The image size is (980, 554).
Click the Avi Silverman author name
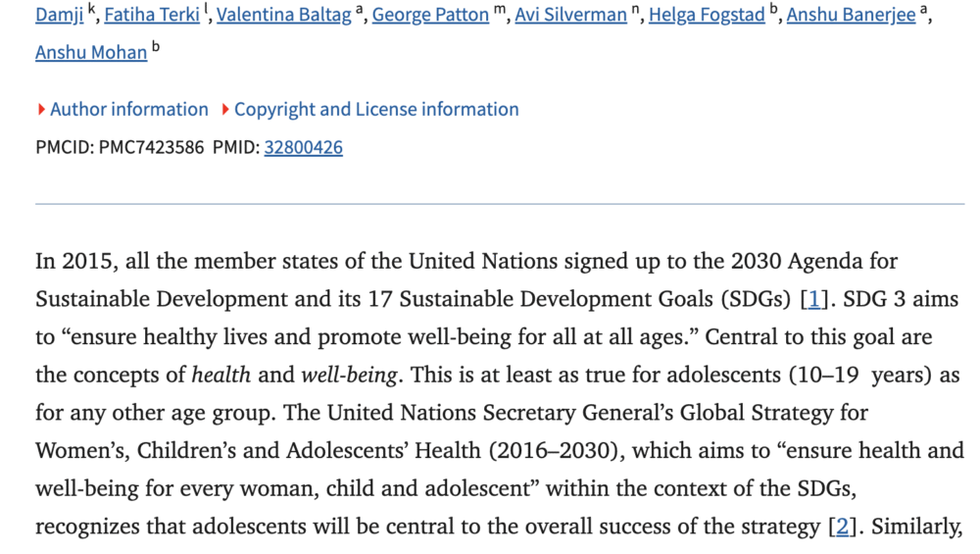click(572, 16)
